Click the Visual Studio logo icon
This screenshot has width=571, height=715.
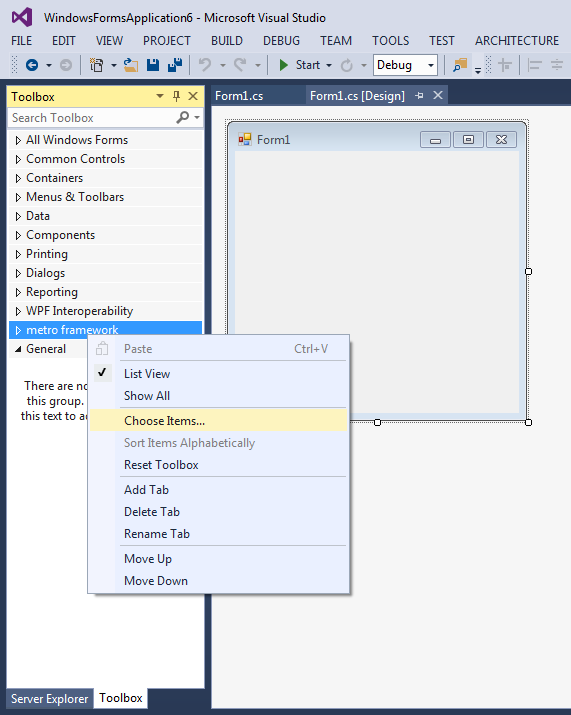[x=21, y=17]
